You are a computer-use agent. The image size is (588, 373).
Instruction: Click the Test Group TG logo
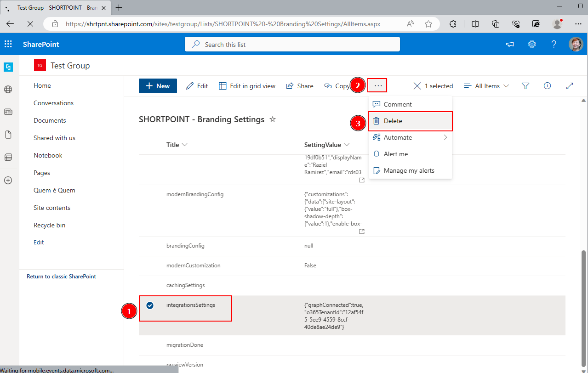pos(40,66)
